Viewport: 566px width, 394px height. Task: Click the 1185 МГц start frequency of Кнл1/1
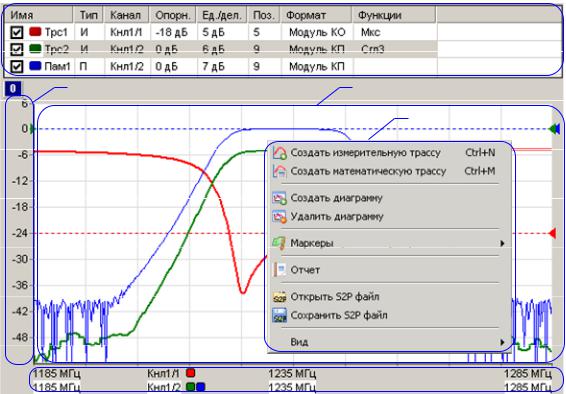pyautogui.click(x=57, y=373)
